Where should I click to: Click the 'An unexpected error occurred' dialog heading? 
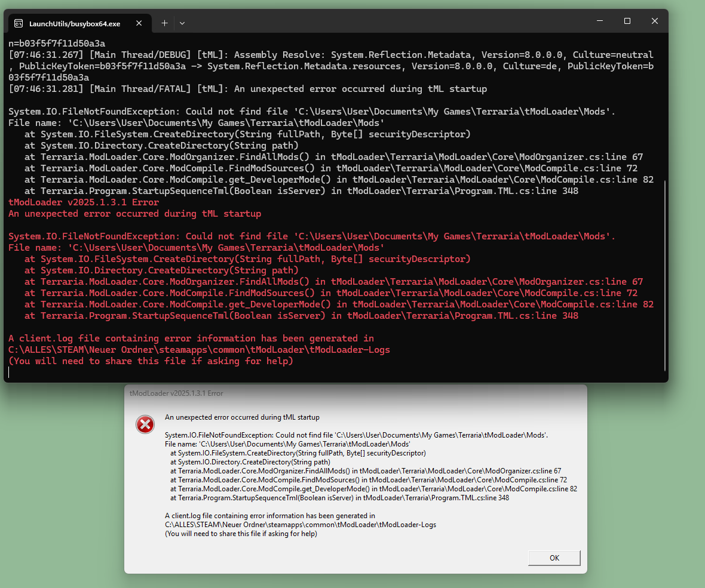(x=242, y=417)
